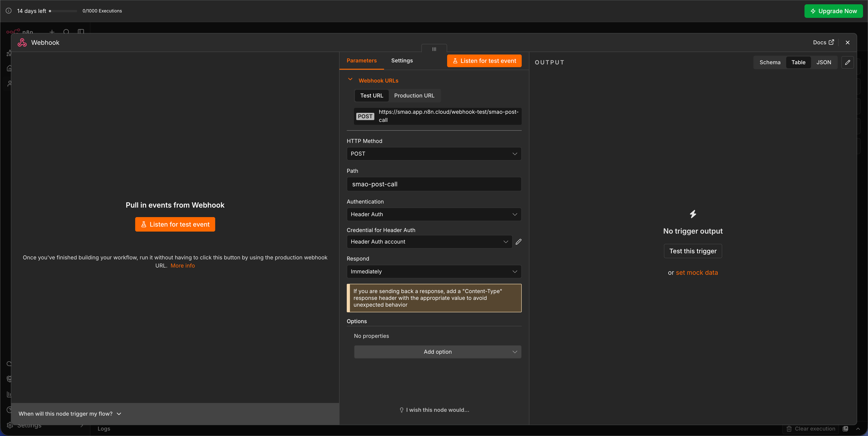Image resolution: width=868 pixels, height=436 pixels.
Task: Open Credential for Header Auth dropdown
Action: 429,242
